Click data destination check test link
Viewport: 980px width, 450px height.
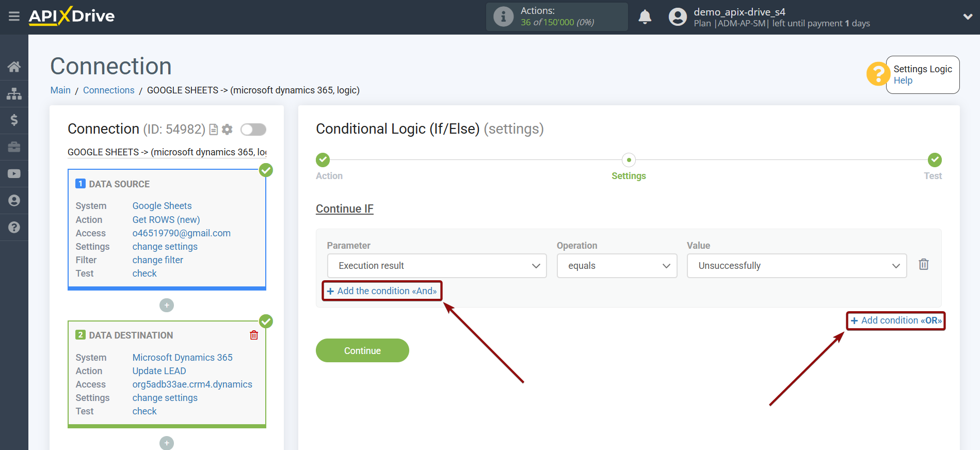click(x=144, y=411)
